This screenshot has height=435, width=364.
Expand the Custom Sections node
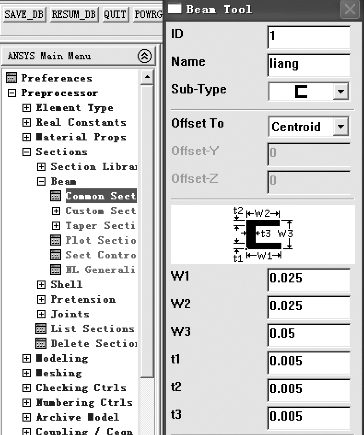(56, 211)
